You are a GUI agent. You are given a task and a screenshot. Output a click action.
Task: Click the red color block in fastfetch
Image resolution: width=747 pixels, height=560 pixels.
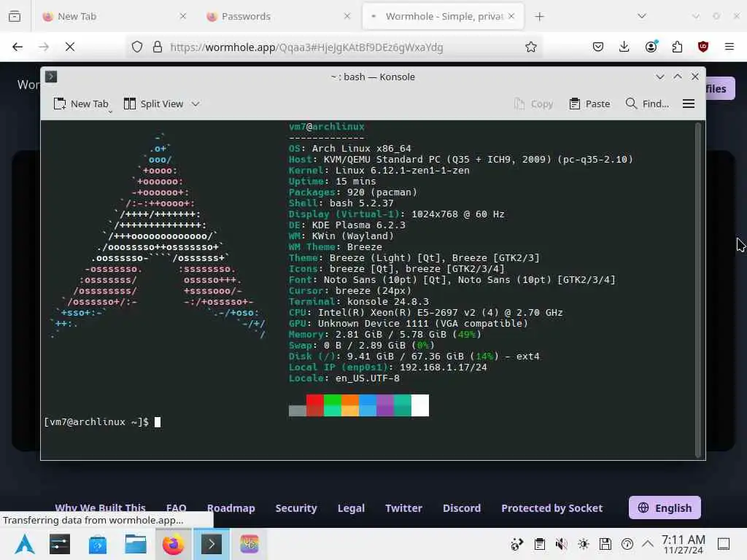314,405
